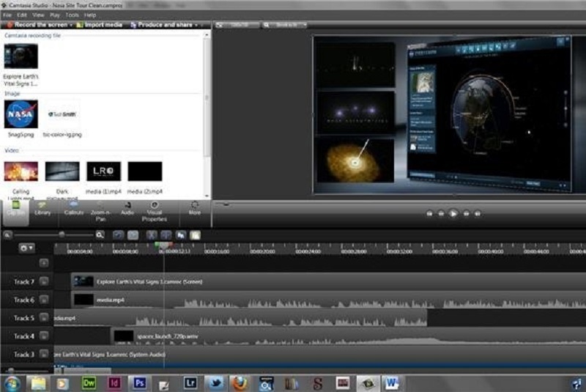Click the Redo icon on timeline toolbar
586x392 pixels.
pos(133,235)
